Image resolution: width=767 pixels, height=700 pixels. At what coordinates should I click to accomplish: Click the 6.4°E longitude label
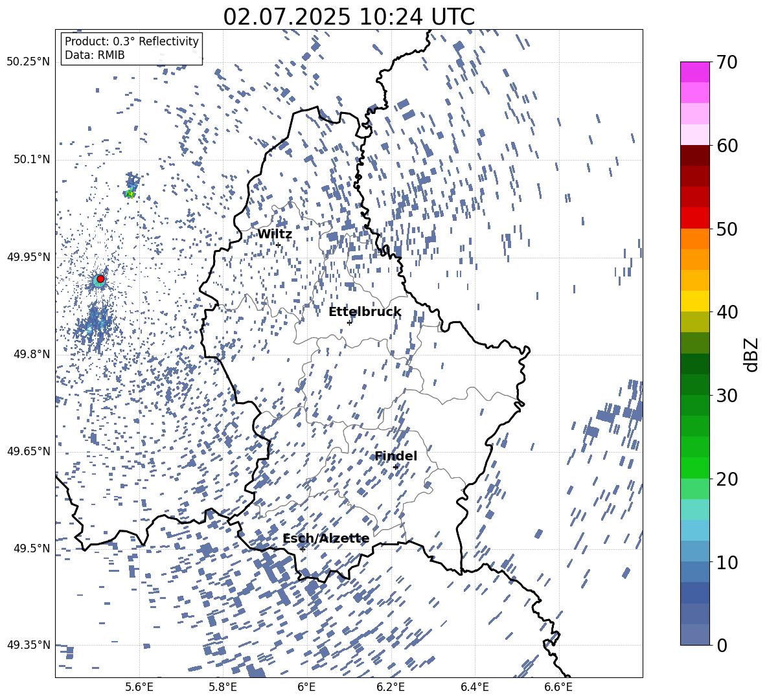click(x=474, y=687)
